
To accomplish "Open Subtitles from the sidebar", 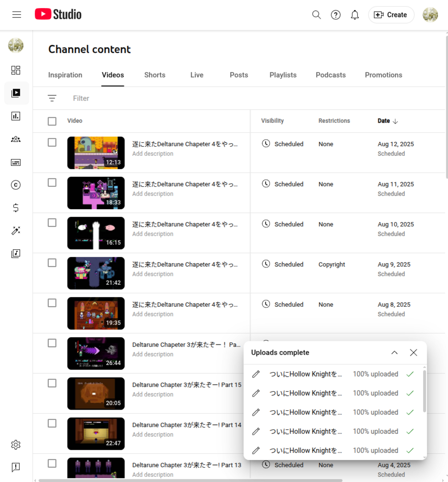I will click(16, 162).
